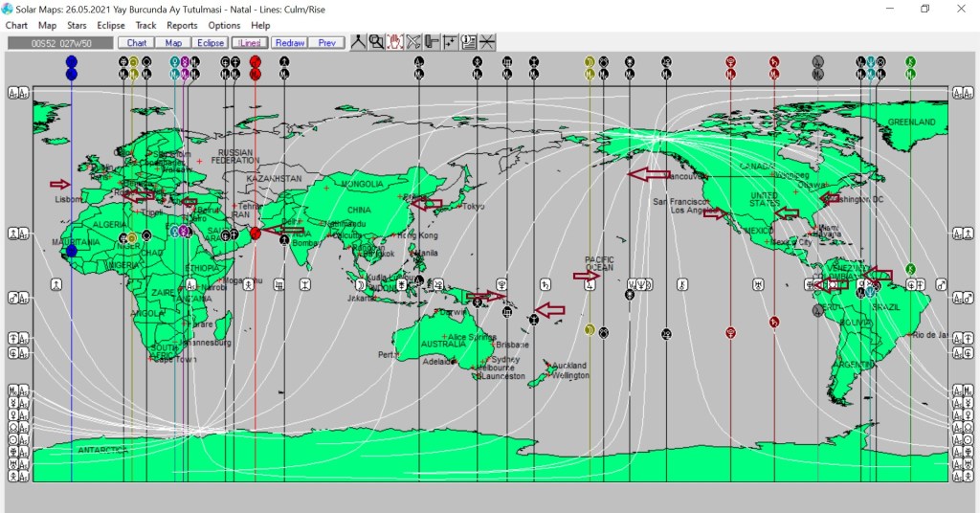Screen dimensions: 980x513
Task: Select the red hand pan tool
Action: (x=394, y=42)
